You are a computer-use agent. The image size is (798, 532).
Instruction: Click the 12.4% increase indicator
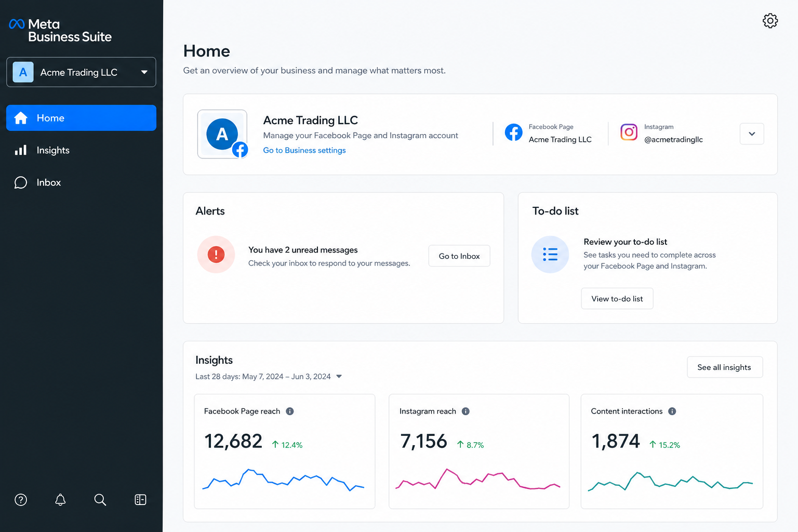pos(287,445)
